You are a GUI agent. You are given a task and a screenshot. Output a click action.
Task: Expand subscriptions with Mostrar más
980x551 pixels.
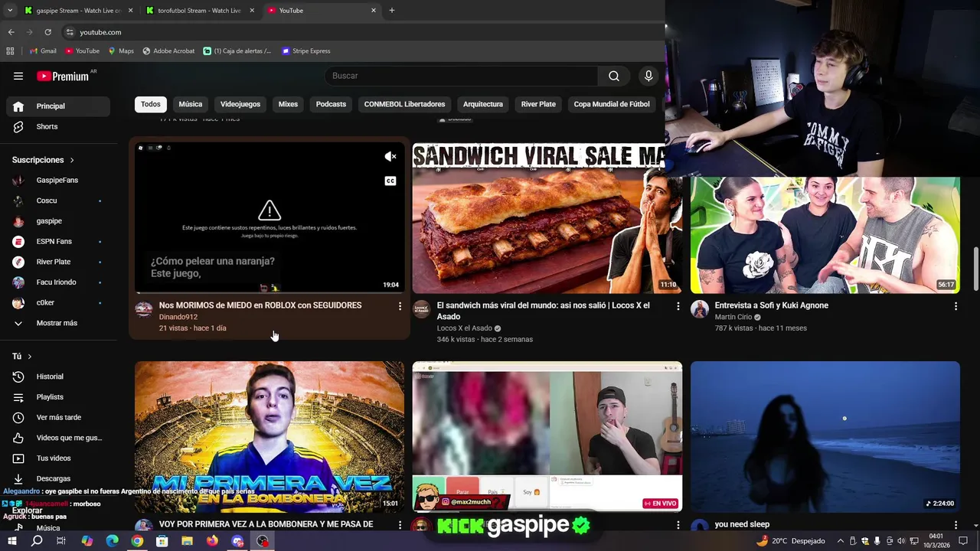tap(57, 323)
